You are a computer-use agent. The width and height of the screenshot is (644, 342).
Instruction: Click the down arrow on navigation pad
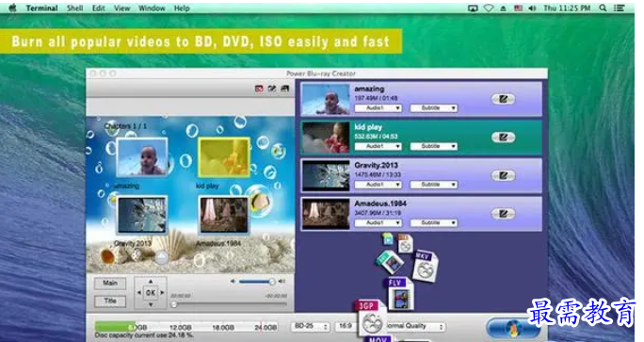[x=151, y=304]
